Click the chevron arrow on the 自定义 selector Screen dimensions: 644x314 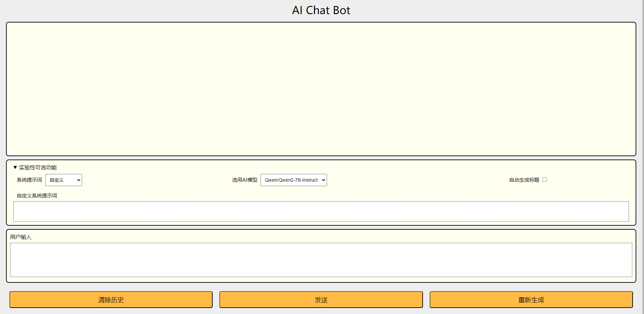(x=78, y=180)
